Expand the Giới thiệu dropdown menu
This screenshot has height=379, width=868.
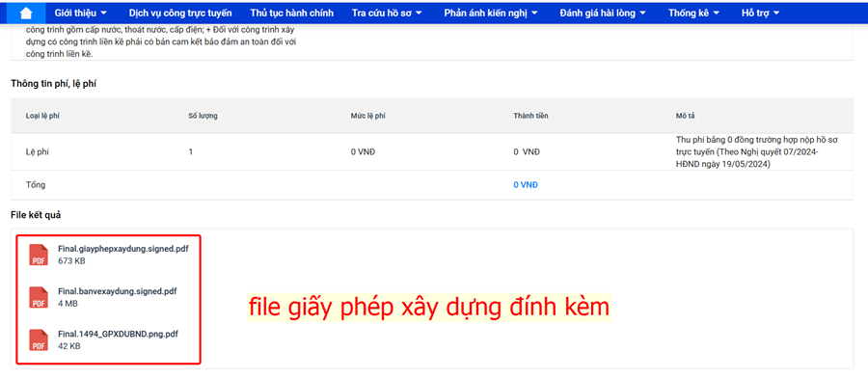(81, 13)
